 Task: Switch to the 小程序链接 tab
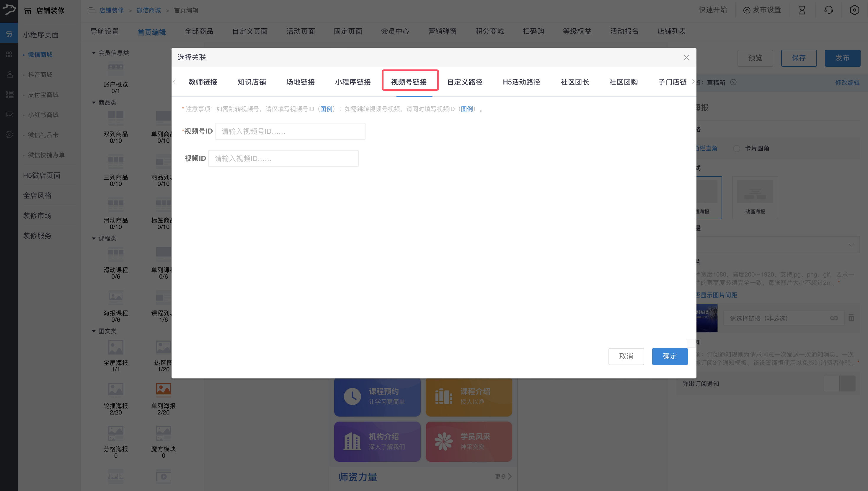tap(353, 82)
